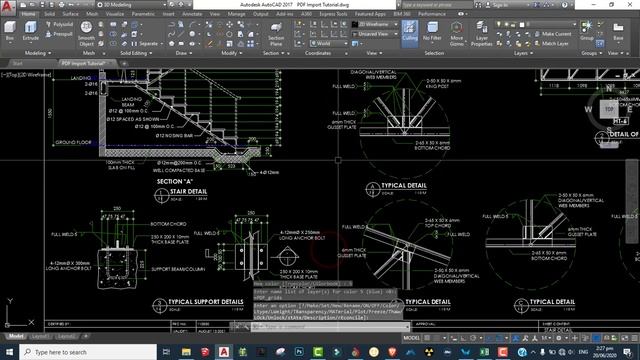
Task: Click MODEL space button in status bar
Action: [x=411, y=338]
